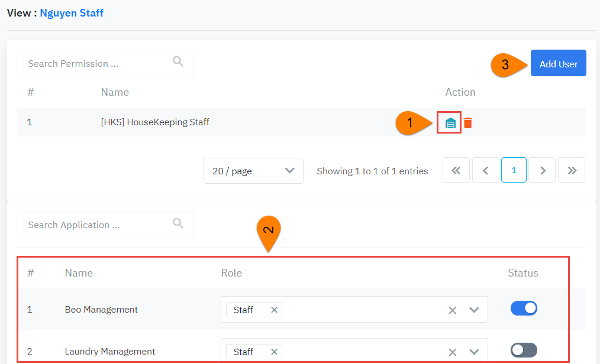The image size is (600, 364).
Task: Disable the Beo Management status toggle
Action: (x=524, y=308)
